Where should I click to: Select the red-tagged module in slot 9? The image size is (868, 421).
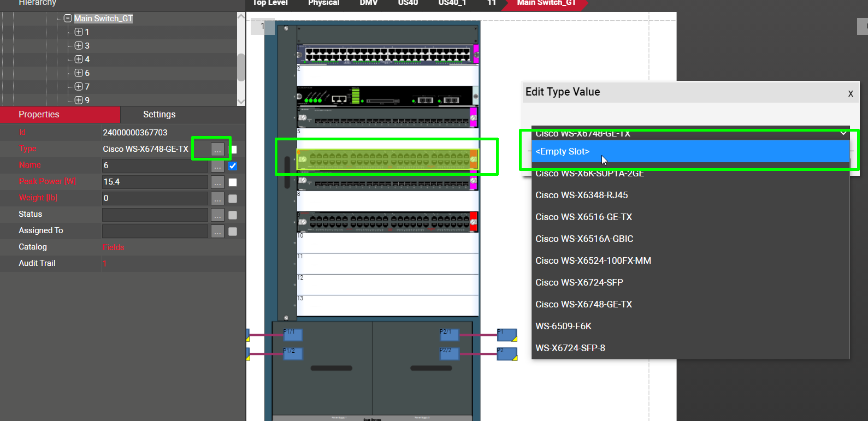[x=387, y=222]
